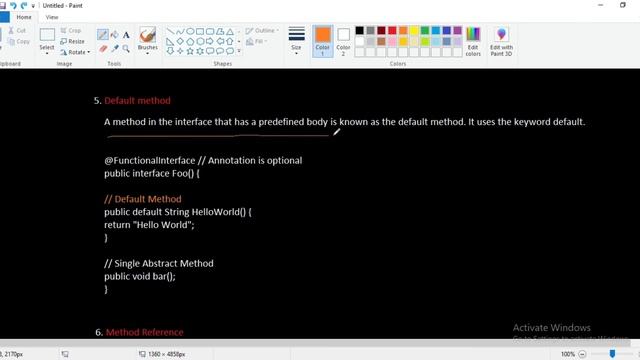Select the Eraser tool
The image size is (640, 360).
pos(103,49)
